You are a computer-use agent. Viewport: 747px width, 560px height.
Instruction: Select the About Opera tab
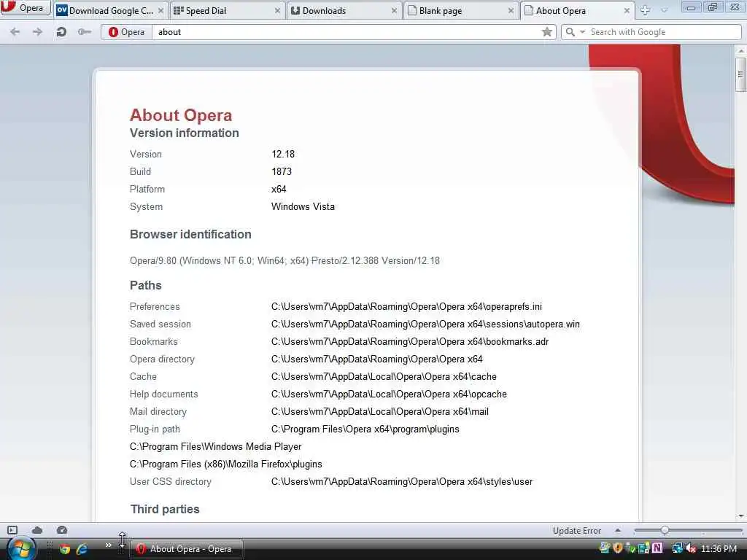[578, 10]
